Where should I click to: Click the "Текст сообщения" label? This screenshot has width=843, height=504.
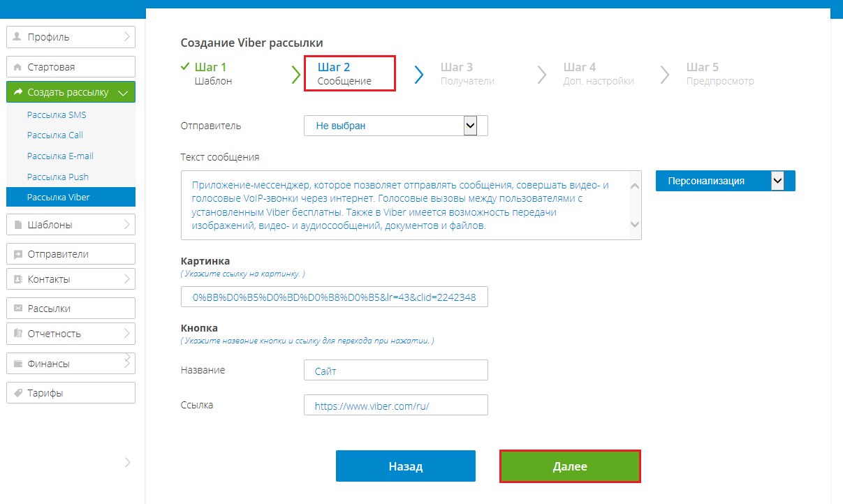pos(220,157)
